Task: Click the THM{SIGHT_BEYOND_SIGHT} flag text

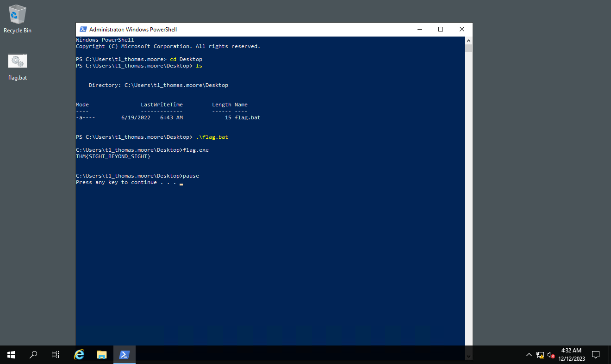Action: click(x=113, y=156)
